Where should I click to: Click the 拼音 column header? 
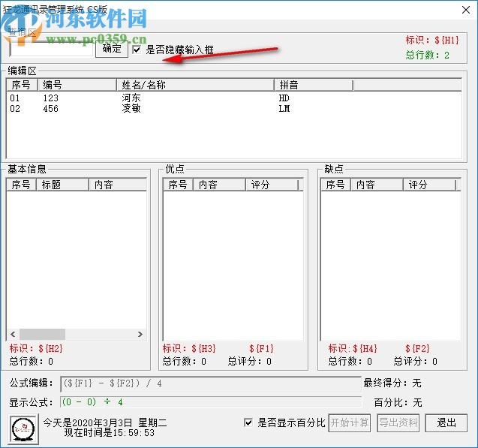point(314,85)
